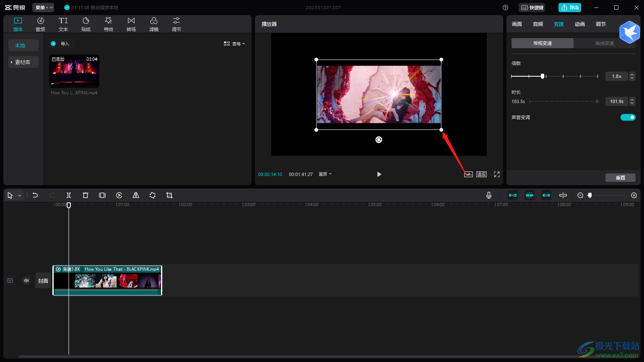Toggle the 声音变调 pitch switch

coord(628,117)
